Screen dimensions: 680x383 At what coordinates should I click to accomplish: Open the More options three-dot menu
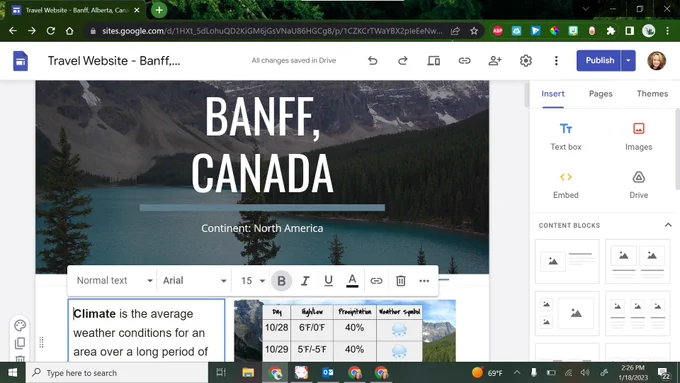coord(556,61)
